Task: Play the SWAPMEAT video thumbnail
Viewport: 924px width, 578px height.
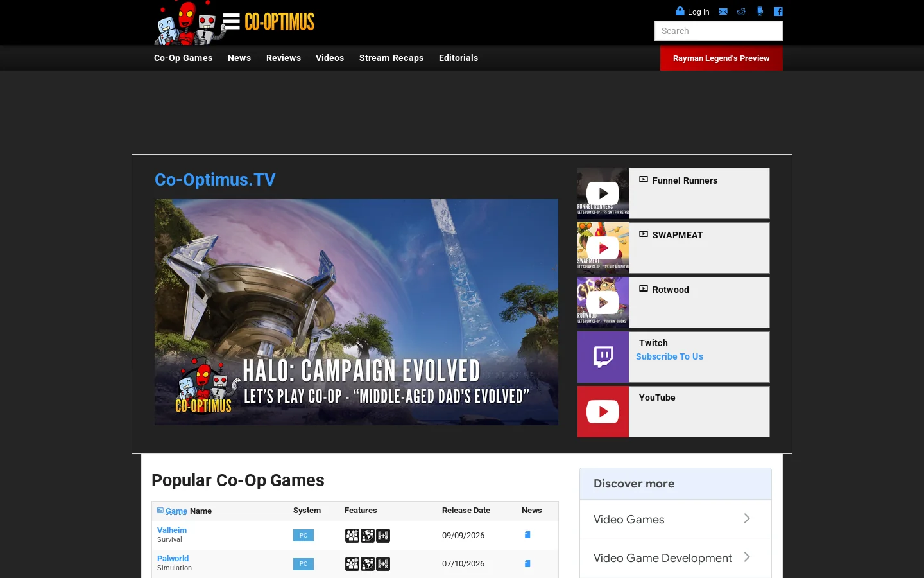Action: [x=603, y=248]
